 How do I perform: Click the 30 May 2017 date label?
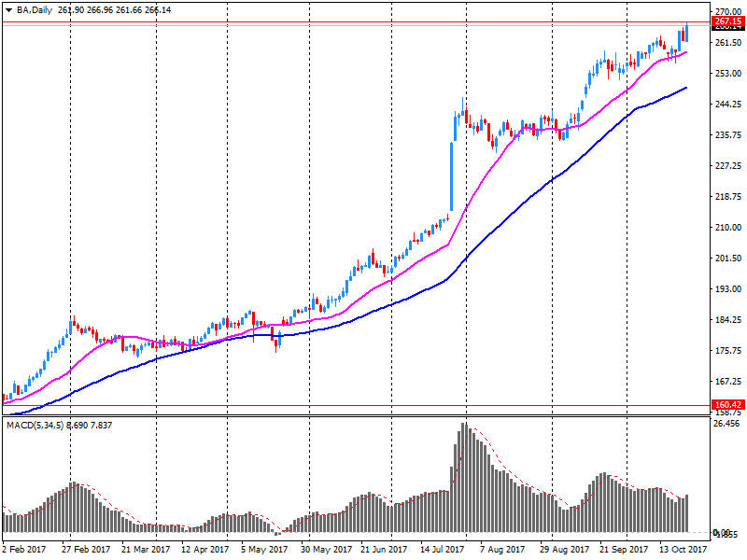(x=326, y=549)
